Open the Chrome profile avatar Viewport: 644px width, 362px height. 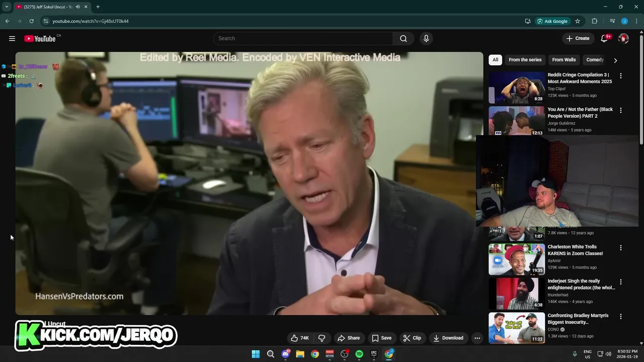[624, 21]
